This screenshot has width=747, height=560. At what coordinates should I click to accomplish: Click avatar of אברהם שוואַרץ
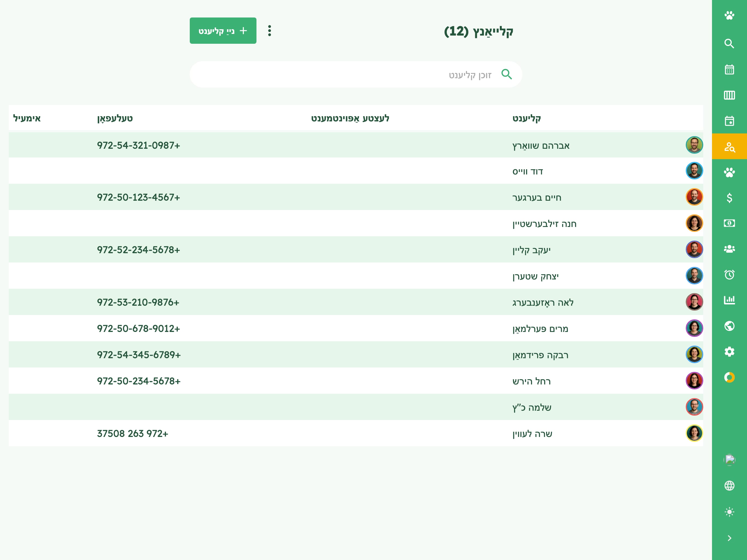click(694, 145)
